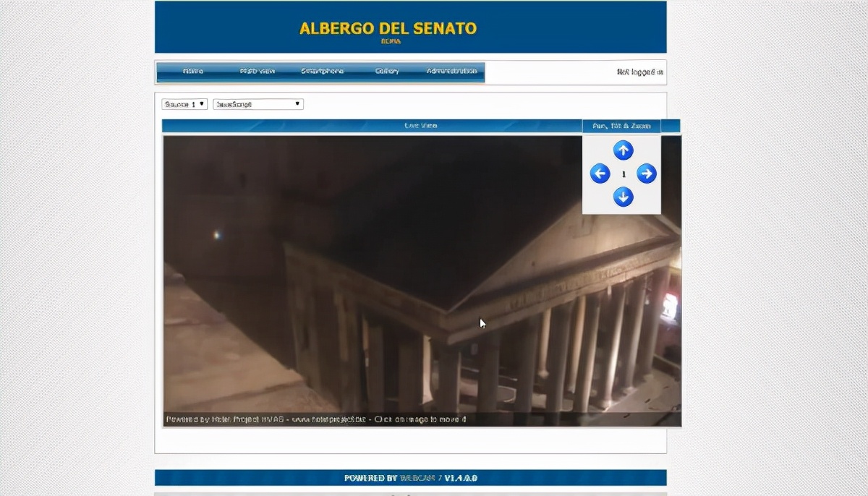The image size is (868, 496).
Task: Open the Administration menu item
Action: pyautogui.click(x=451, y=72)
